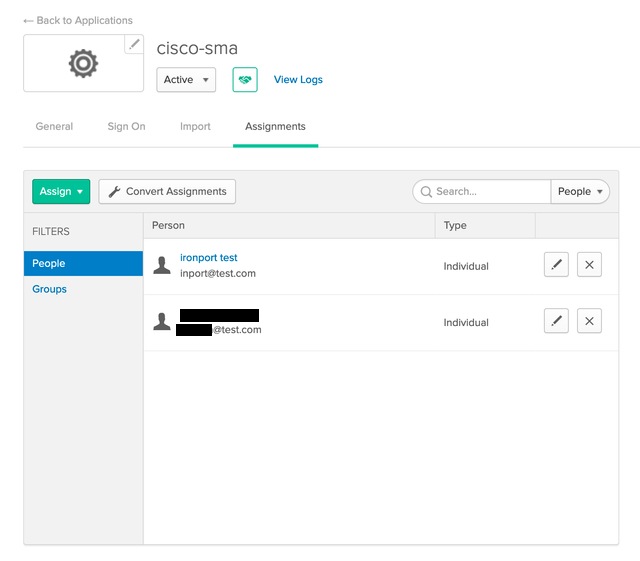Screen dimensions: 640x561
Task: Click the redacted user's avatar icon
Action: [162, 322]
